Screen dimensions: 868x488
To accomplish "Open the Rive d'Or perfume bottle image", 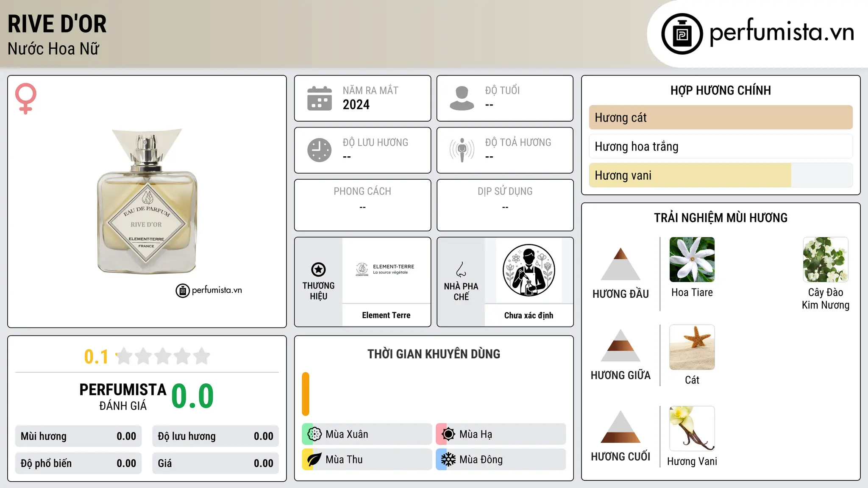I will tap(147, 201).
